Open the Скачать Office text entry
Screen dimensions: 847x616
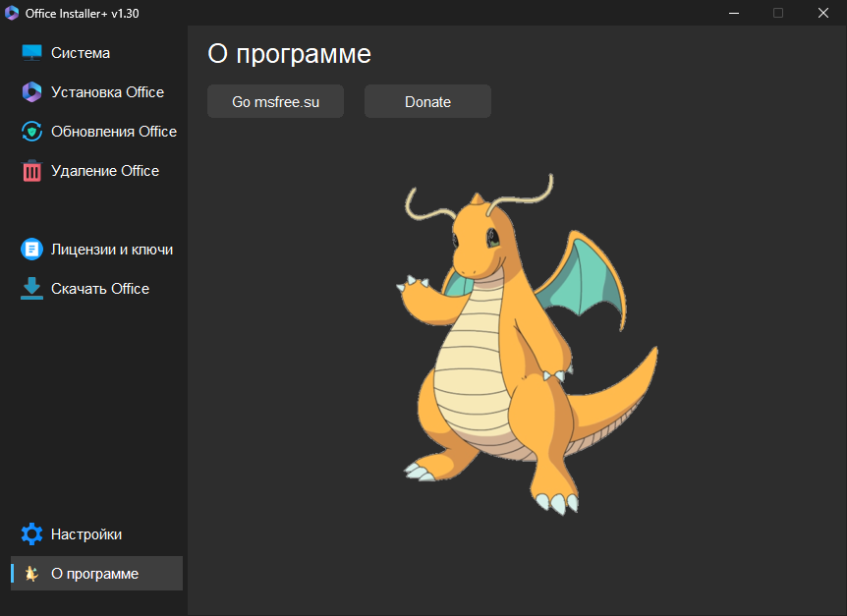[x=100, y=289]
